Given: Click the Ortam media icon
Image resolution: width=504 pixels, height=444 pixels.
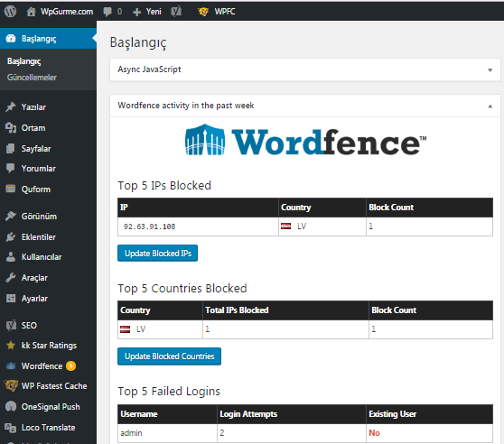Looking at the screenshot, I should pos(11,128).
